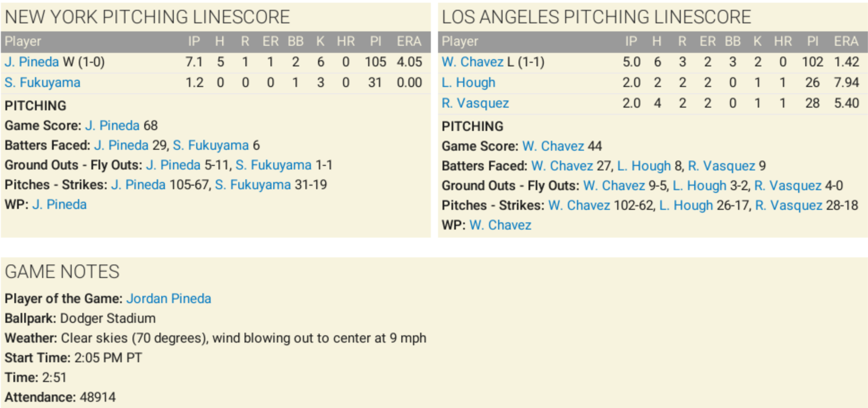This screenshot has height=408, width=868.
Task: Click S. Fukuyama in Pitches - Strikes line
Action: point(253,185)
